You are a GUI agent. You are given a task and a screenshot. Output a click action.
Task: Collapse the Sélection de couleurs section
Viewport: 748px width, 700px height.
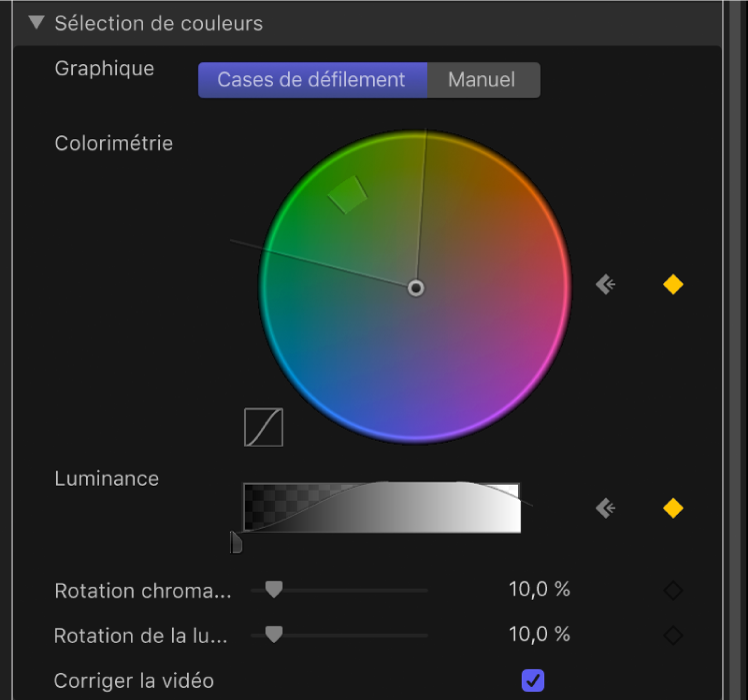pos(36,22)
